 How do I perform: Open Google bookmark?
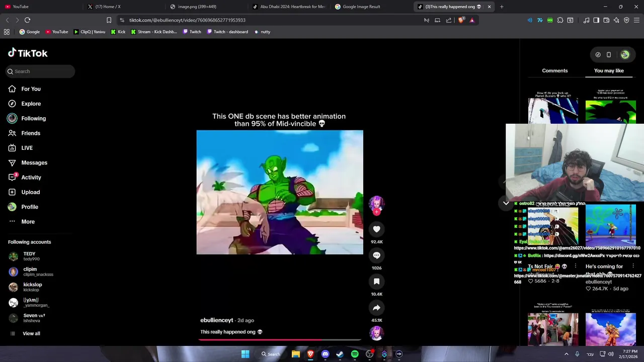click(x=29, y=32)
